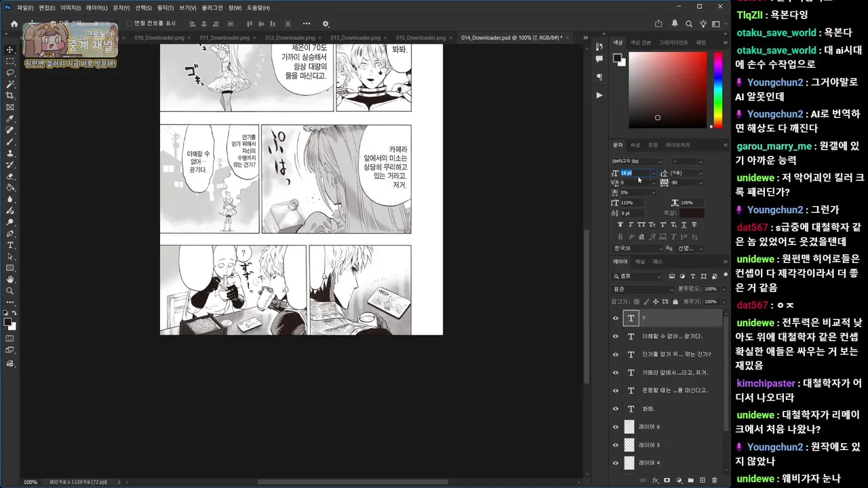Select the Brush tool
This screenshot has width=868, height=488.
click(x=10, y=142)
